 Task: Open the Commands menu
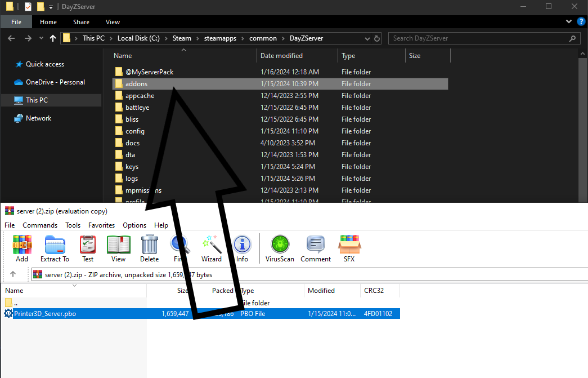[40, 225]
